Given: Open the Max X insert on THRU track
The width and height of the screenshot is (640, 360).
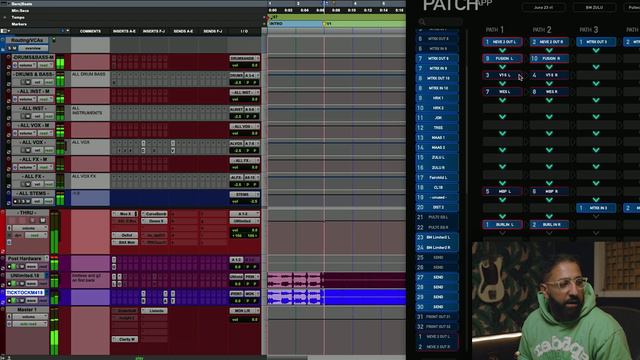Looking at the screenshot, I should tap(125, 214).
